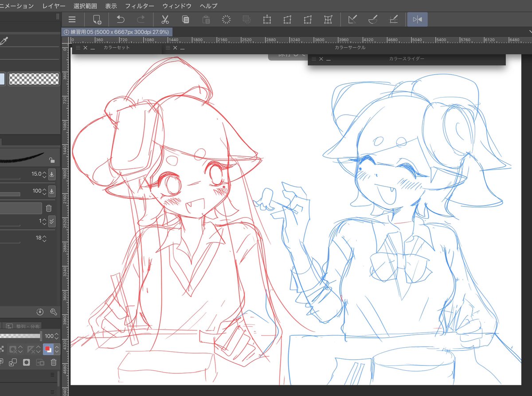This screenshot has height=396, width=532.
Task: Click the merge-down layers icon
Action: [13, 362]
